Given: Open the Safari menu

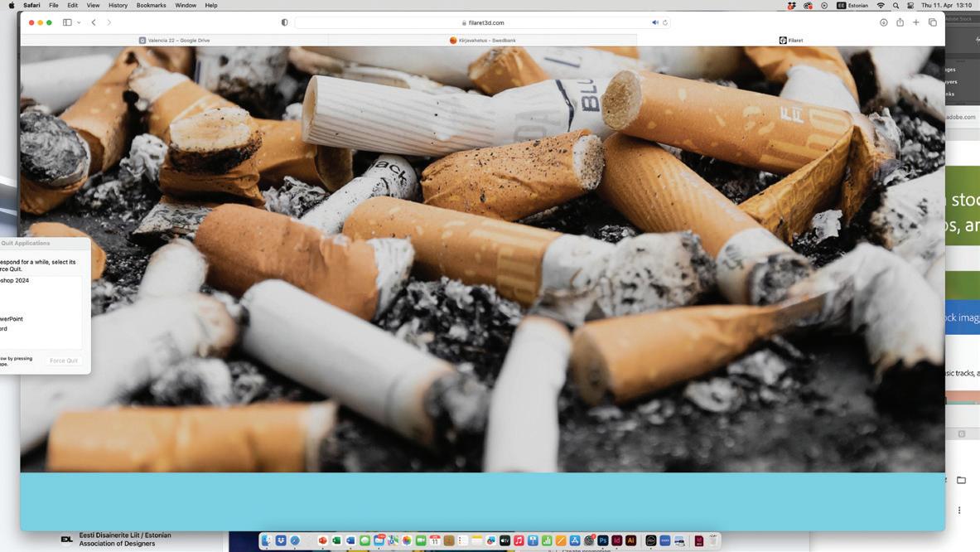Looking at the screenshot, I should pos(31,5).
